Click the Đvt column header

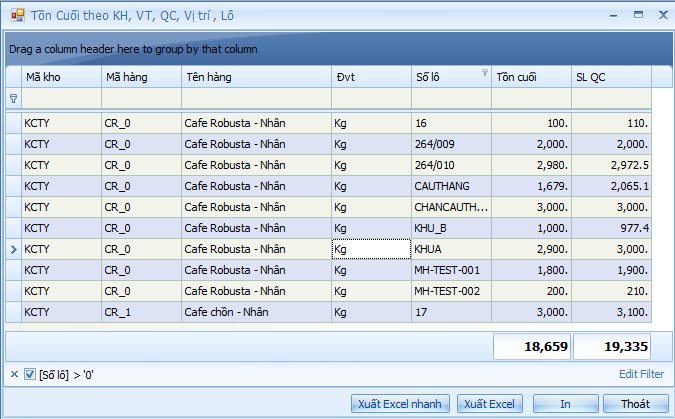[x=370, y=76]
